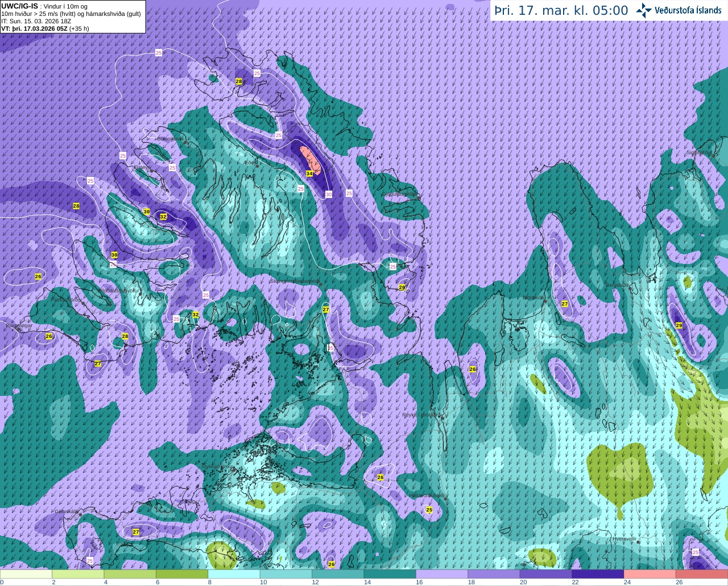Click the 18–20 m/s purple legend swatch

[x=494, y=574]
